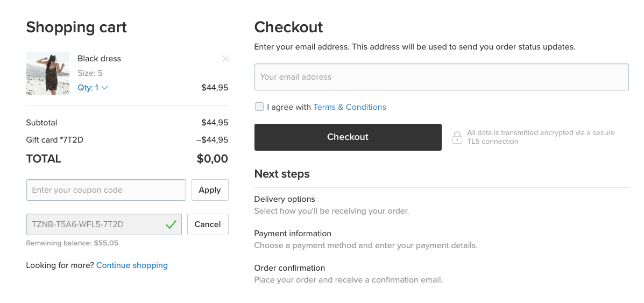Click the Black dress product name

click(99, 59)
